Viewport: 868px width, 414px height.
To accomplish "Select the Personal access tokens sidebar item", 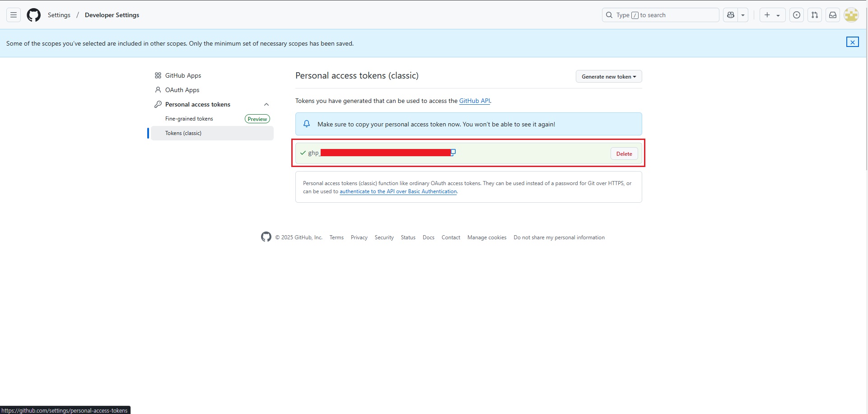I will (x=198, y=104).
